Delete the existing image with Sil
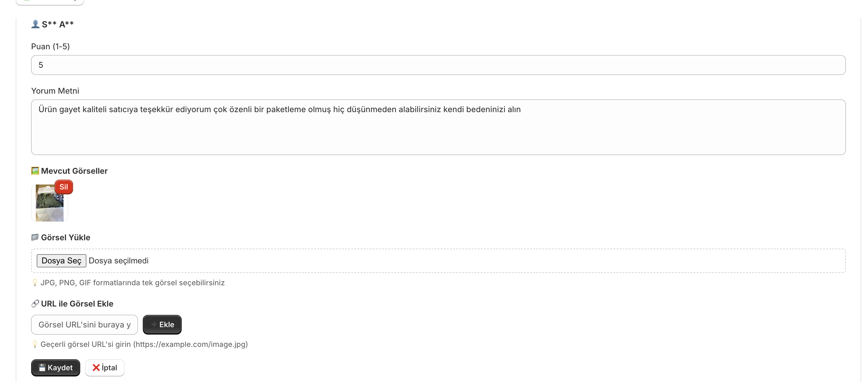 (x=64, y=187)
